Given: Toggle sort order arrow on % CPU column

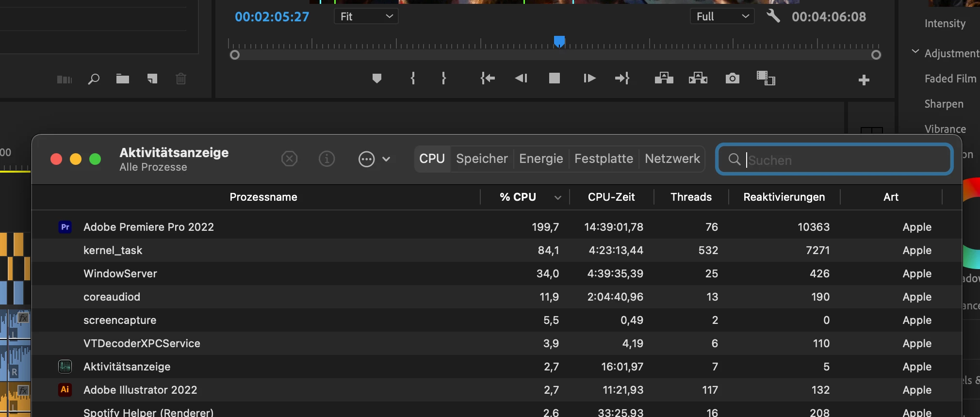Looking at the screenshot, I should (558, 197).
